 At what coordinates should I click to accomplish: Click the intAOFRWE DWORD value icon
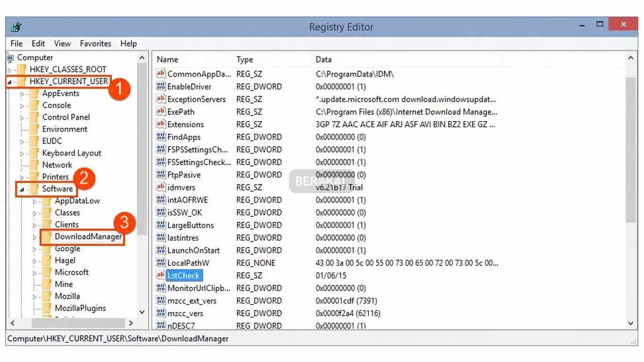[x=161, y=200]
